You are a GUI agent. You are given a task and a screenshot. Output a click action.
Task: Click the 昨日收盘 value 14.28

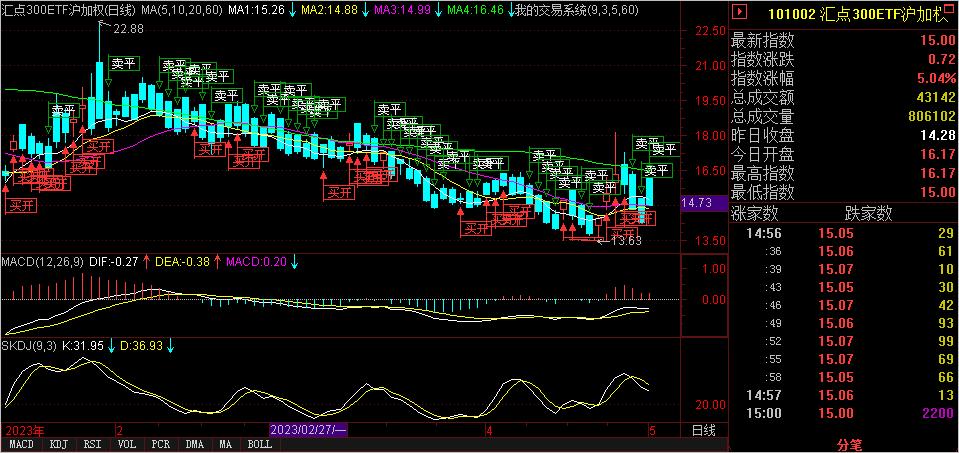[x=939, y=136]
